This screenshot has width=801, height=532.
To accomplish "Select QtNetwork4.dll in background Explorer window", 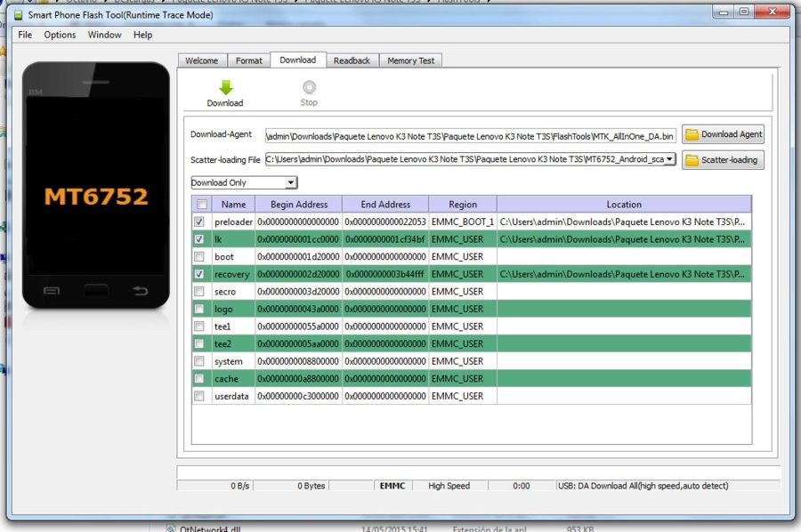I will [x=210, y=529].
